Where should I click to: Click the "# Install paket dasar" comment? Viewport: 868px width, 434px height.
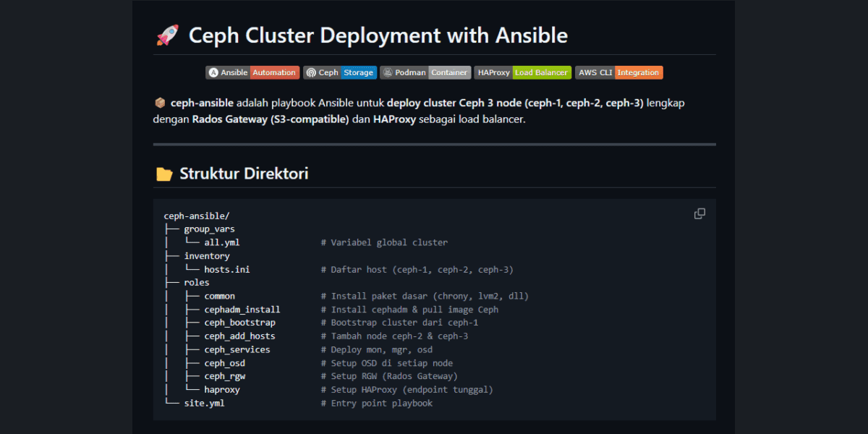tap(425, 296)
